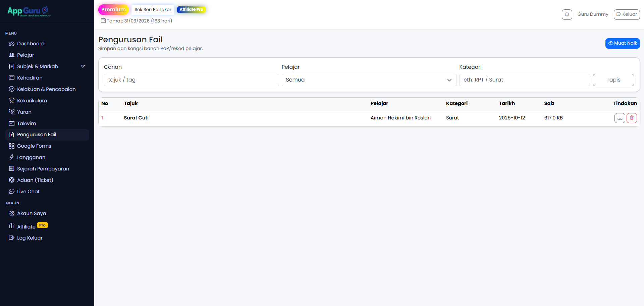Click the Muat Naik upload button

click(622, 43)
